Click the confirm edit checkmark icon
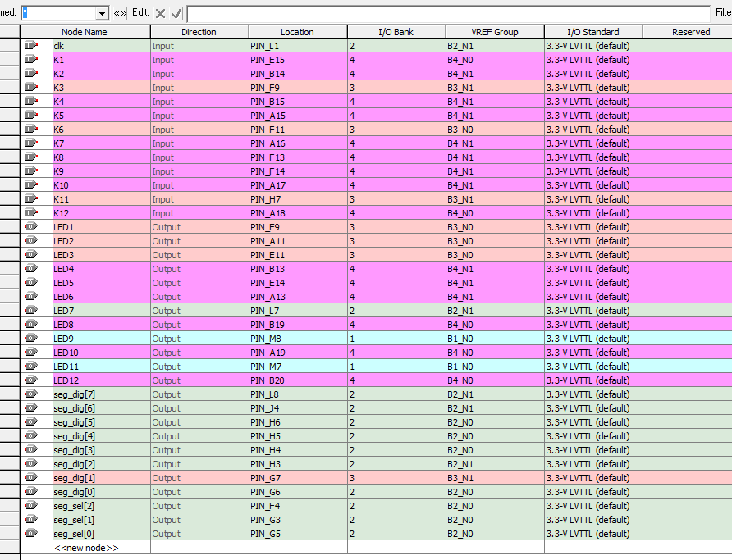This screenshot has width=732, height=560. click(x=176, y=13)
